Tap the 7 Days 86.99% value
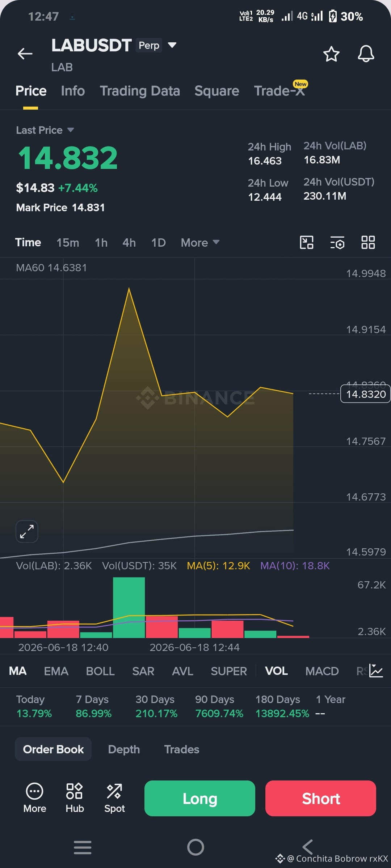Image resolution: width=391 pixels, height=868 pixels. point(93,714)
